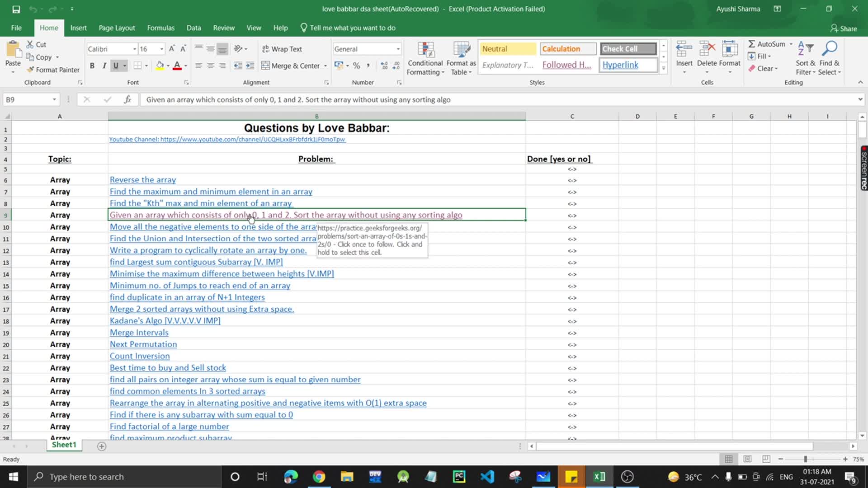Viewport: 868px width, 488px height.
Task: Open Conditional Formatting menu
Action: tap(425, 59)
